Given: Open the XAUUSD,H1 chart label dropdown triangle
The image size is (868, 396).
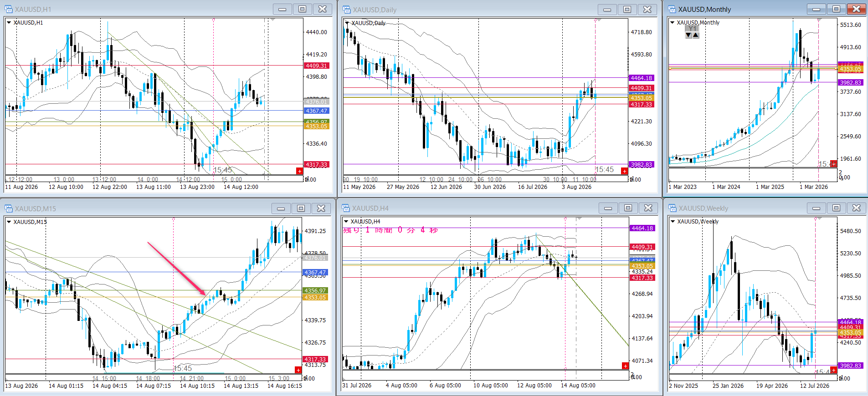Looking at the screenshot, I should point(9,22).
